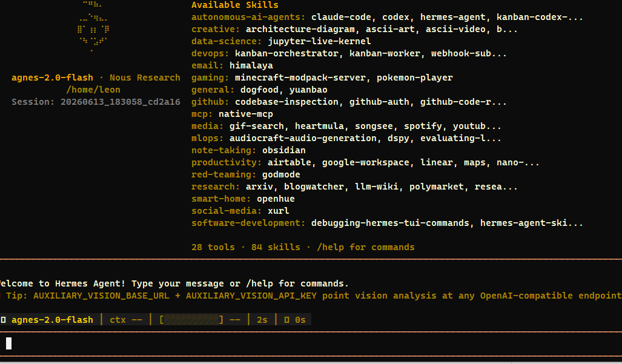Click inside the message input prompt
622x364 pixels.
tap(311, 343)
